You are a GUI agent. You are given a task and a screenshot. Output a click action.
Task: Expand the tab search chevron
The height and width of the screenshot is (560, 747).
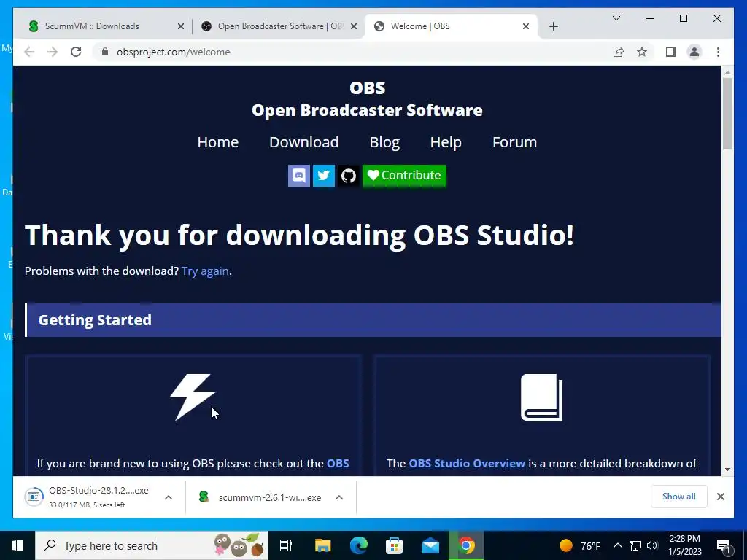pyautogui.click(x=616, y=18)
